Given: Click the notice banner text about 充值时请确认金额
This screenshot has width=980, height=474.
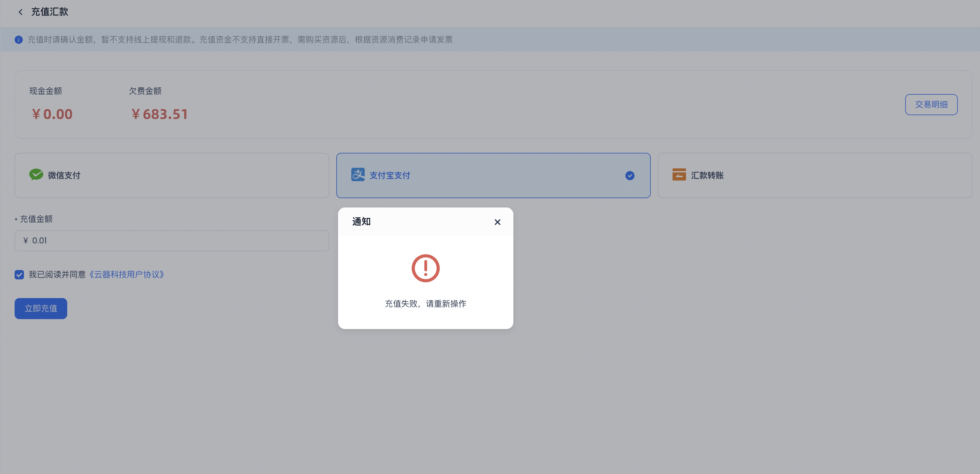Looking at the screenshot, I should click(x=240, y=39).
